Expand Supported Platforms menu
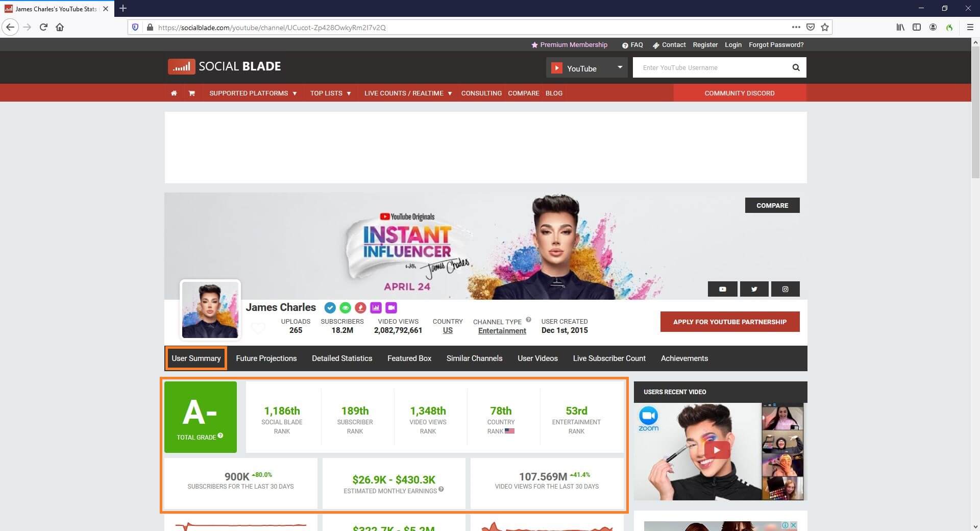 [253, 93]
